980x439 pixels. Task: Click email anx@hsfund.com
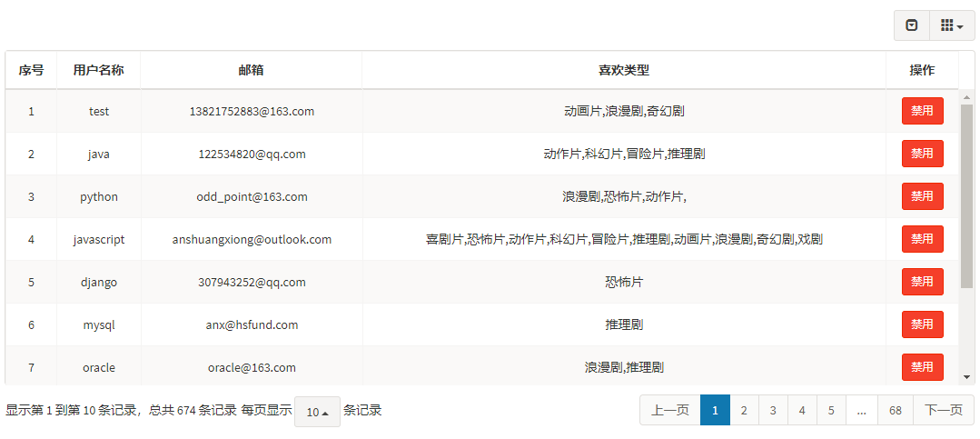point(252,324)
